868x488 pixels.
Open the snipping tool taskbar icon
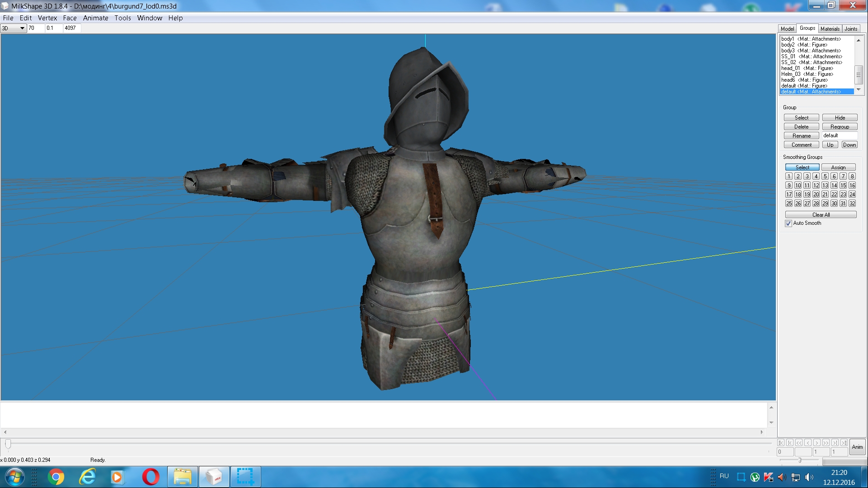tap(245, 477)
